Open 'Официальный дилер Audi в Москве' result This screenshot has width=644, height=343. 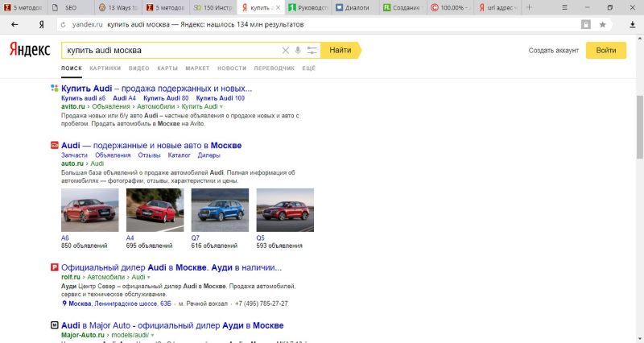pyautogui.click(x=171, y=267)
